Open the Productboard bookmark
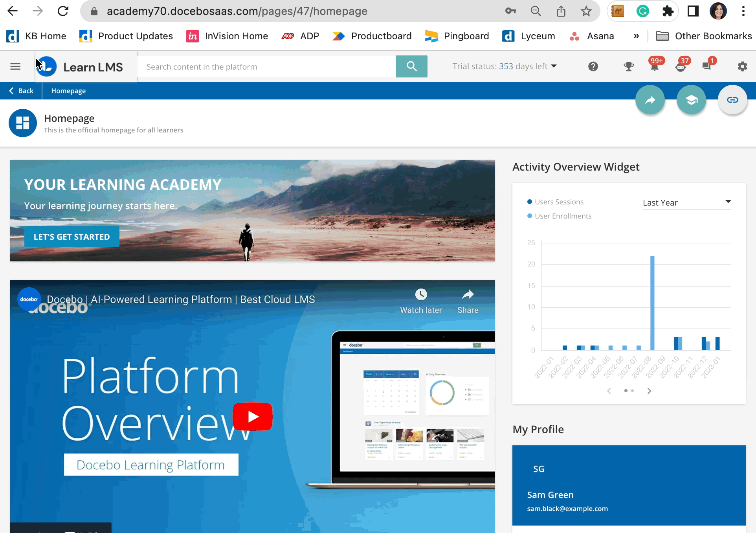 point(372,36)
